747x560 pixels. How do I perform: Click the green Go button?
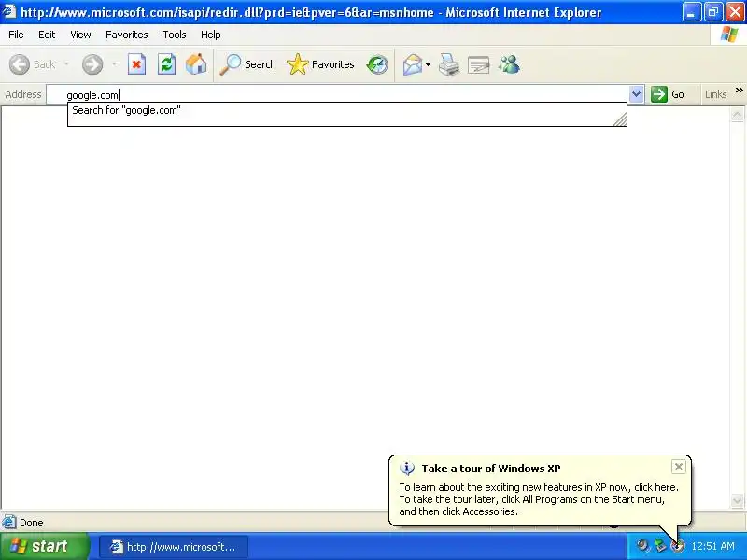(668, 94)
